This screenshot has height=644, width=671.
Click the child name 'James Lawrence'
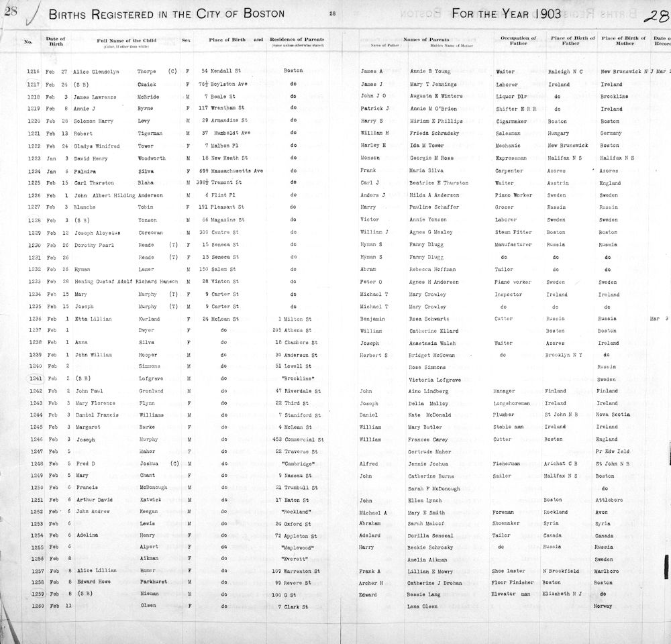pos(95,97)
